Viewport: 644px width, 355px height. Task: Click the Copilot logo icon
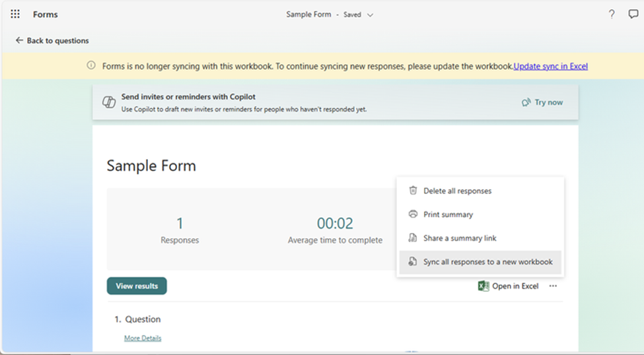tap(109, 102)
